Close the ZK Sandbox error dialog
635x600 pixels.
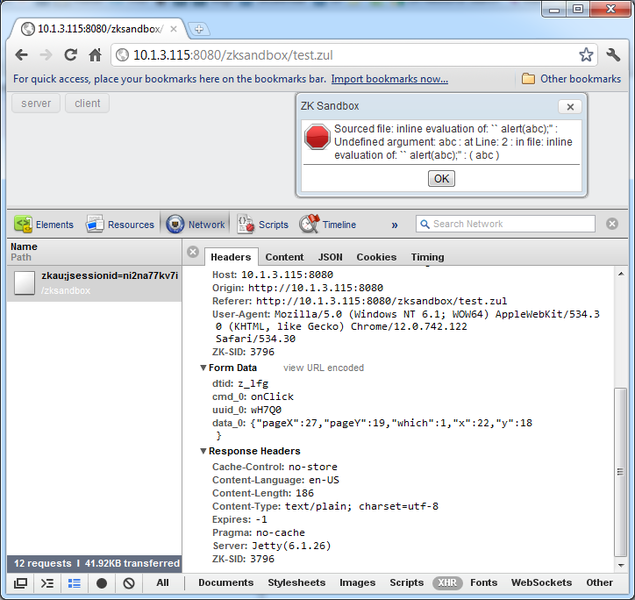(x=570, y=107)
